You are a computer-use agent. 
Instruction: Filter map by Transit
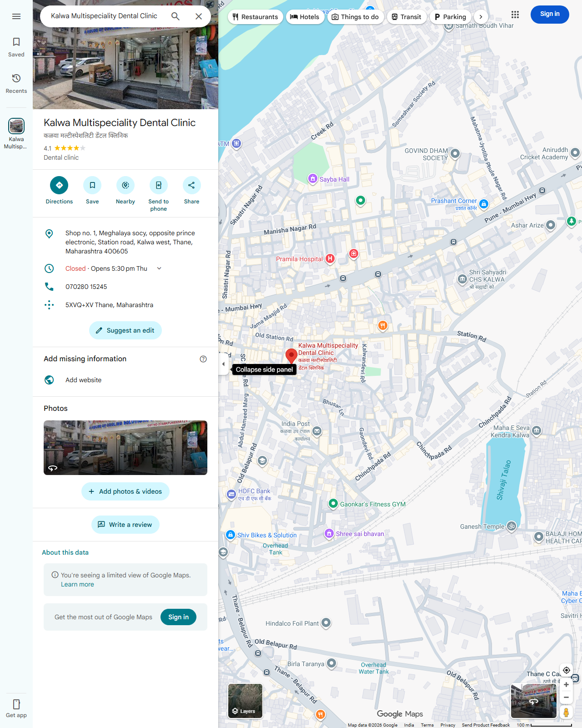pyautogui.click(x=406, y=17)
